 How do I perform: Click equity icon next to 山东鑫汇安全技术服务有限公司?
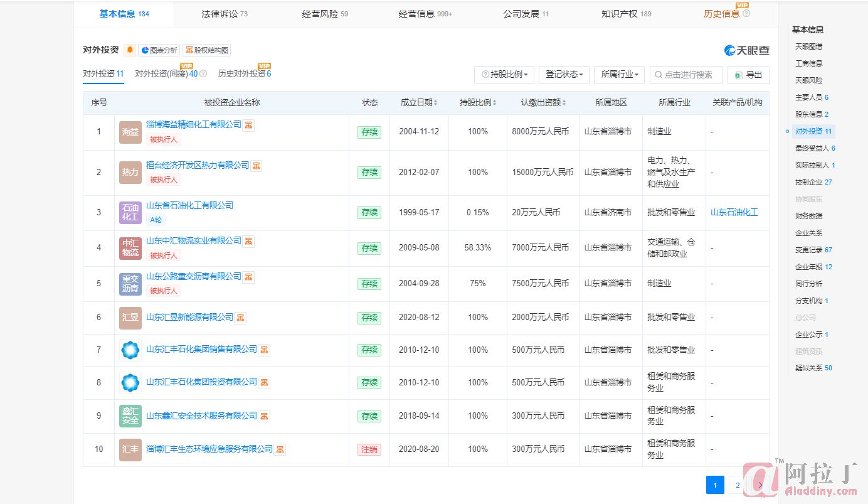tap(265, 416)
